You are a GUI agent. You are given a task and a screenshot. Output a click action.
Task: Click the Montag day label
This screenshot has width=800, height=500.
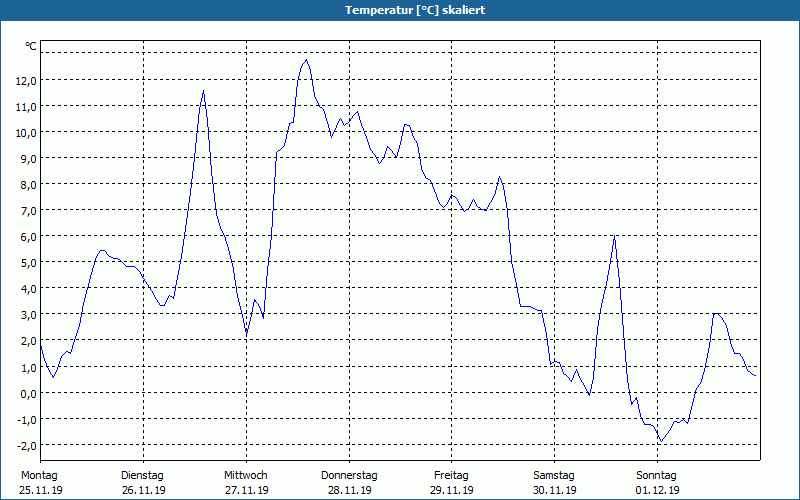39,476
